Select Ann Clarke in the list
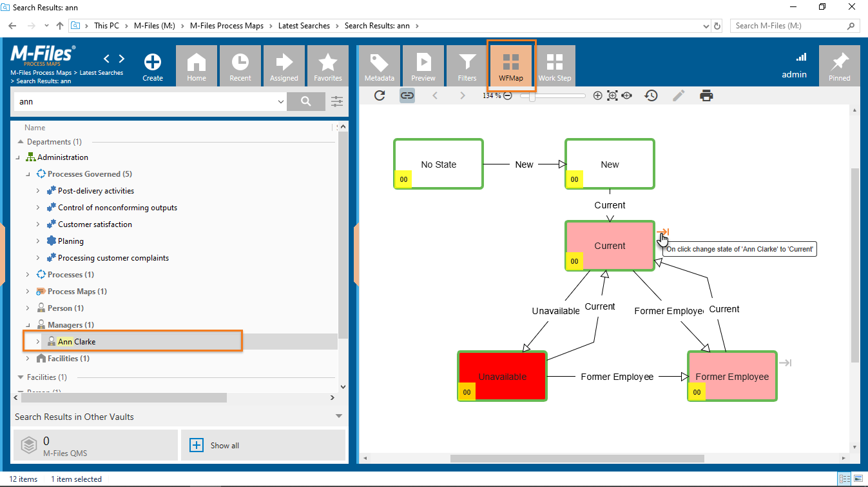The height and width of the screenshot is (487, 868). 77,341
